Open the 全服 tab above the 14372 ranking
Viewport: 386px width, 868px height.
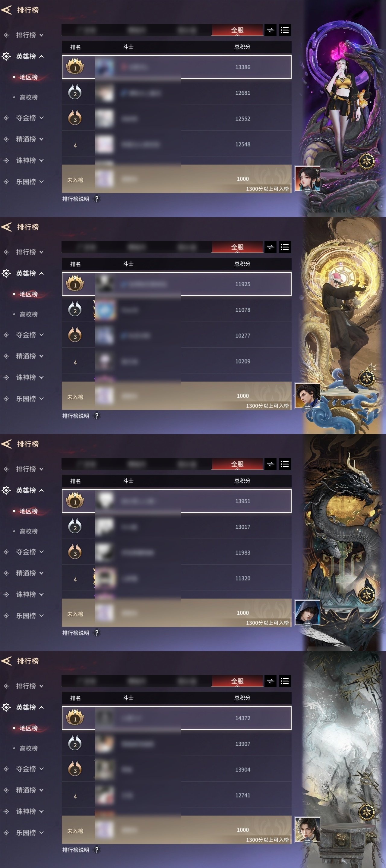click(237, 681)
